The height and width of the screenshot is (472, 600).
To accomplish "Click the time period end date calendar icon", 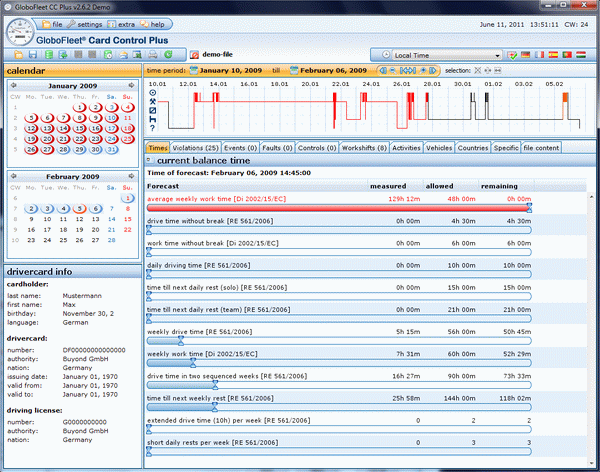I will [294, 70].
